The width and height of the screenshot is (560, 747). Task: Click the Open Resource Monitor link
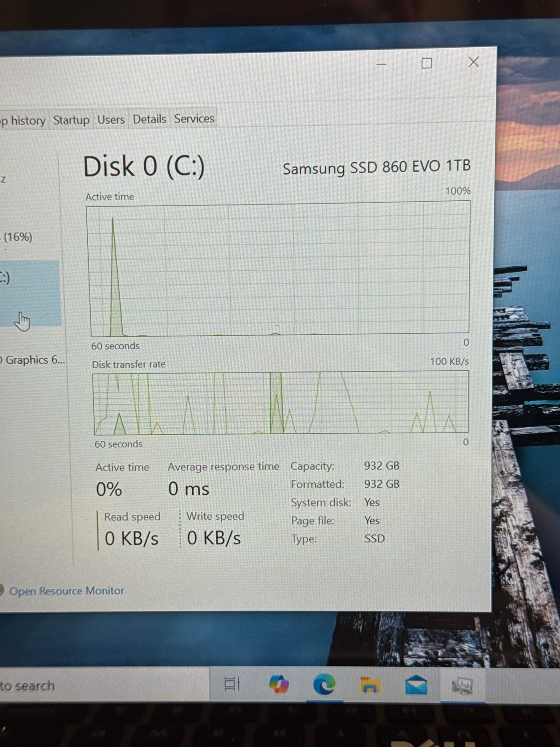(x=67, y=591)
